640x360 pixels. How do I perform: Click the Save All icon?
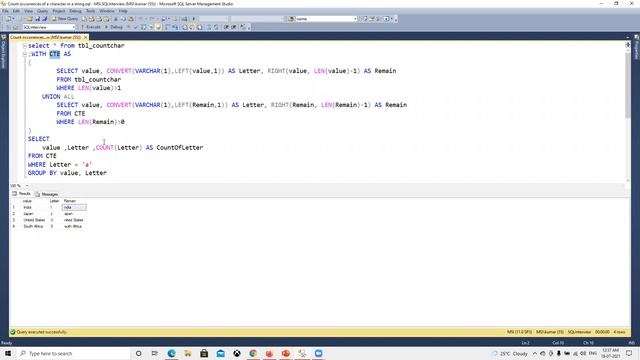coord(44,19)
